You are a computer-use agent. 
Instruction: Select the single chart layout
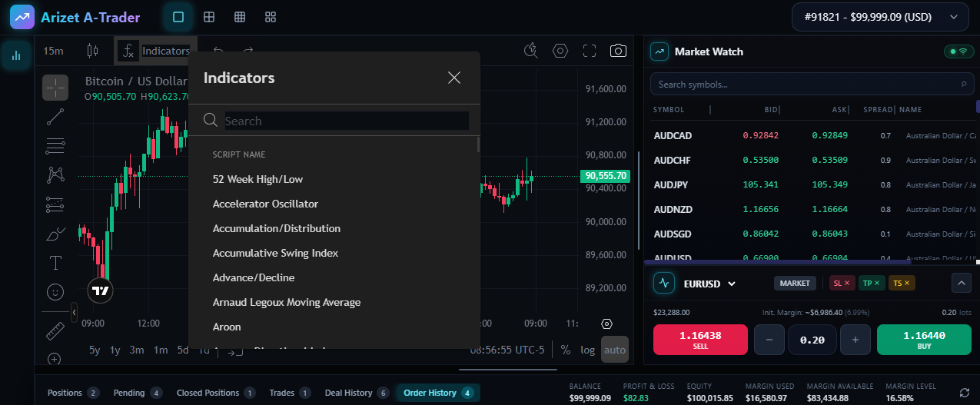click(178, 16)
